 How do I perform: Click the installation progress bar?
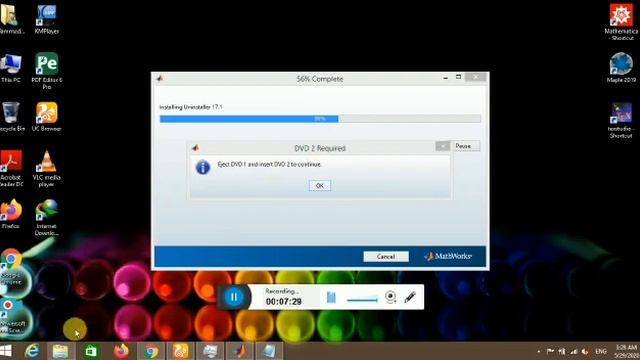pyautogui.click(x=320, y=119)
